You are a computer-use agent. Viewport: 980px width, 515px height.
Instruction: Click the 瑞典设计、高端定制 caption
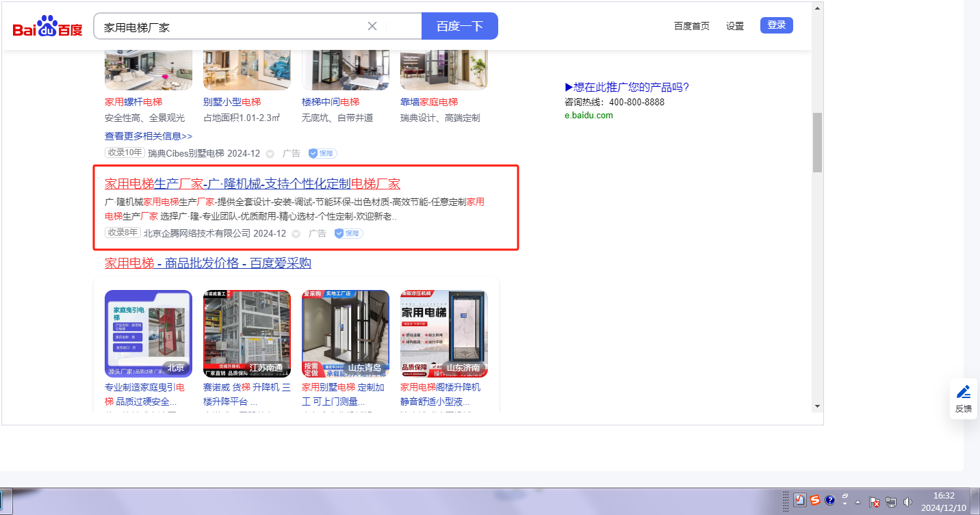440,118
